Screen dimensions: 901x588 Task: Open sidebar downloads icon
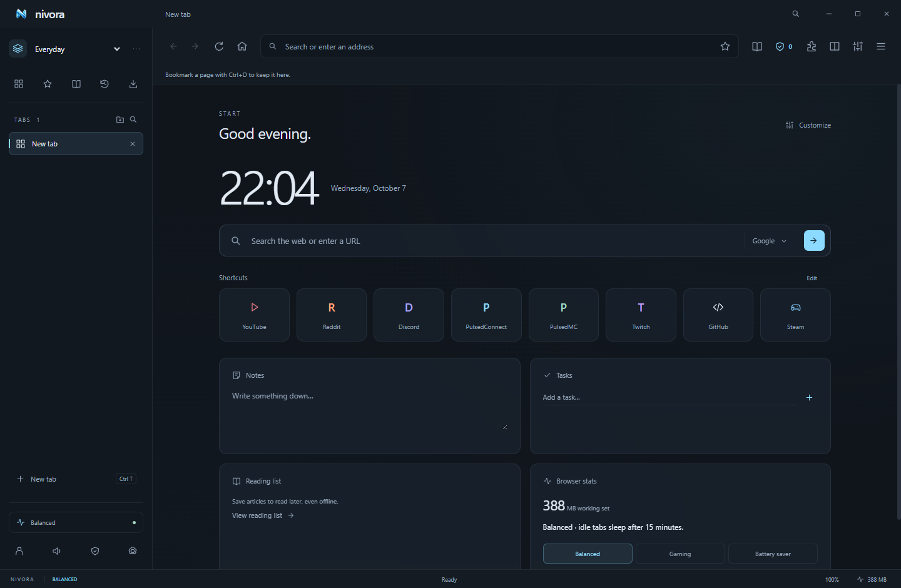coord(133,84)
